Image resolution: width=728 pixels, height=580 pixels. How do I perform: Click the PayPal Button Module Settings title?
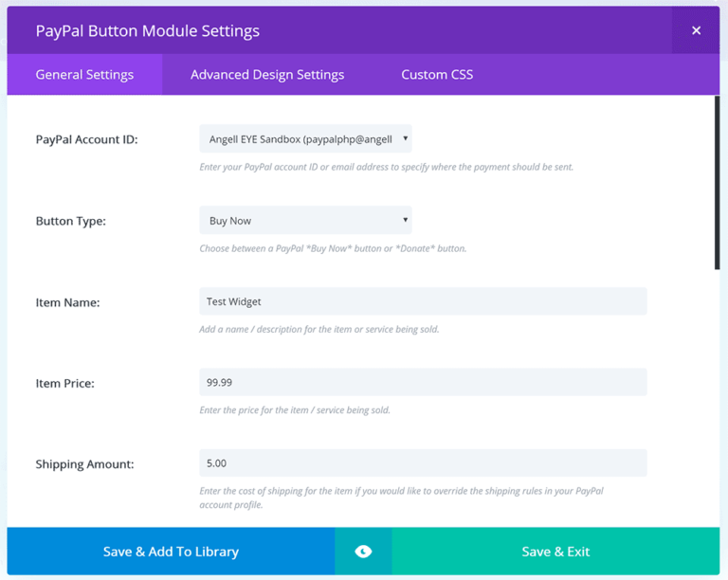[148, 31]
